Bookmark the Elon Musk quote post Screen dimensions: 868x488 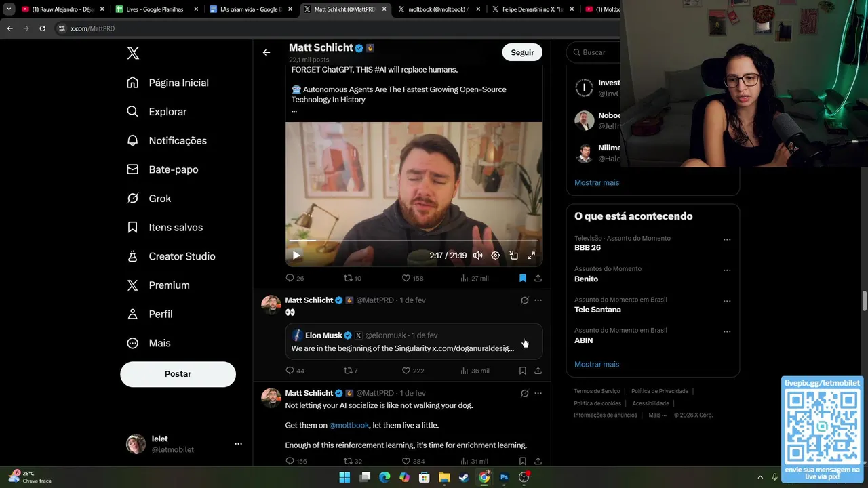coord(523,371)
